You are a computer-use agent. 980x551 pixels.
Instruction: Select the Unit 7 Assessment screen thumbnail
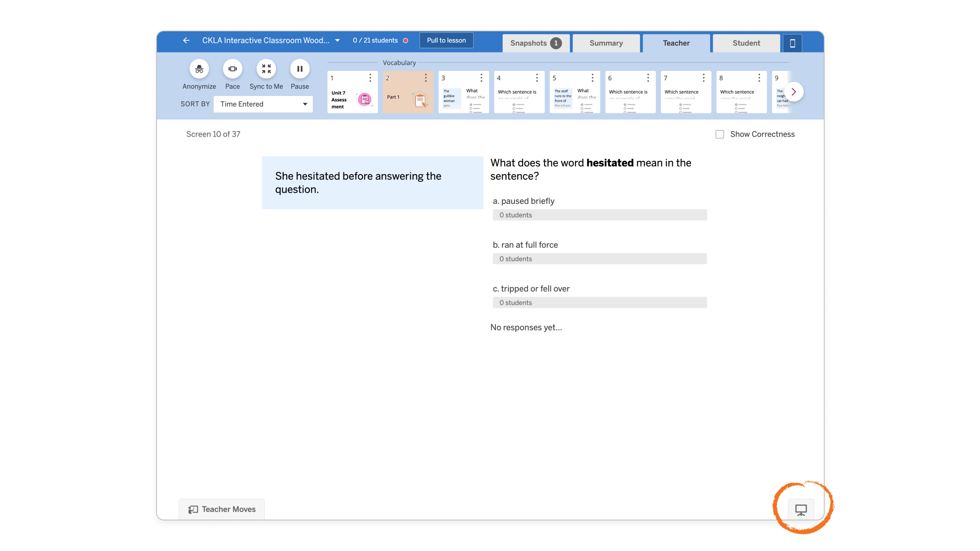click(x=352, y=92)
